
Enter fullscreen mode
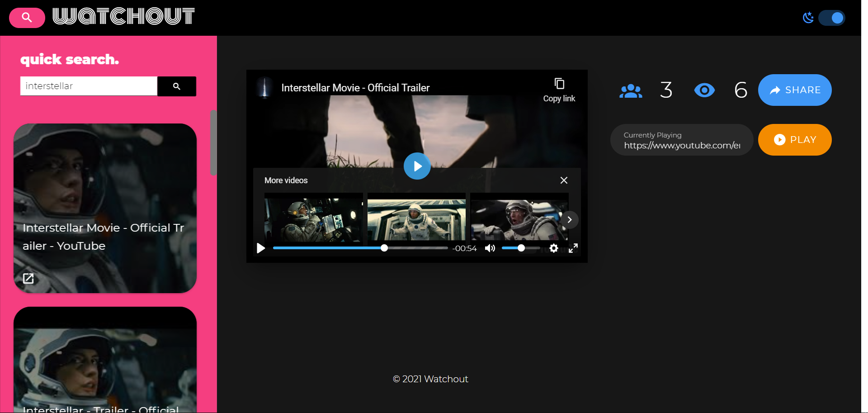[573, 248]
